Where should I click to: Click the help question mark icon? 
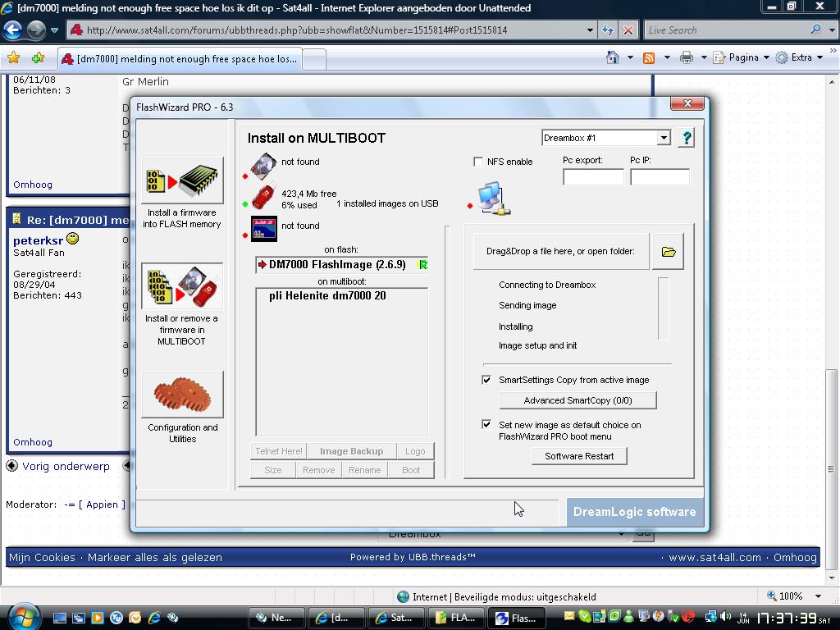click(687, 138)
